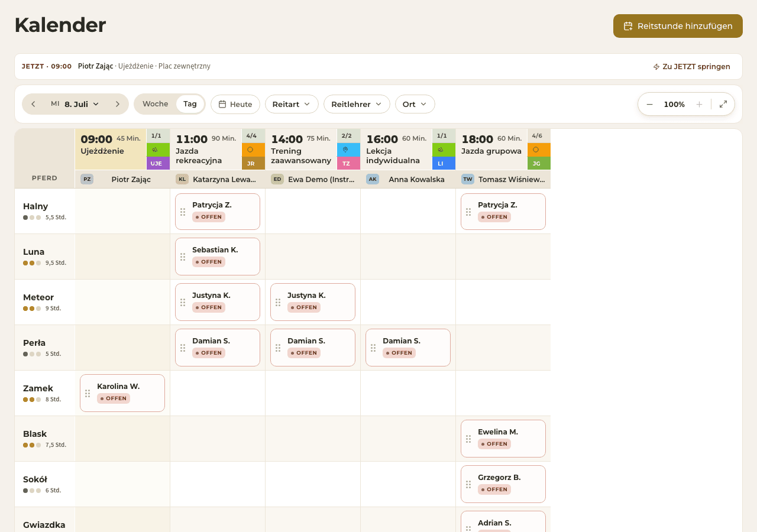This screenshot has width=757, height=532.
Task: Go to previous day with left chevron
Action: pyautogui.click(x=33, y=104)
